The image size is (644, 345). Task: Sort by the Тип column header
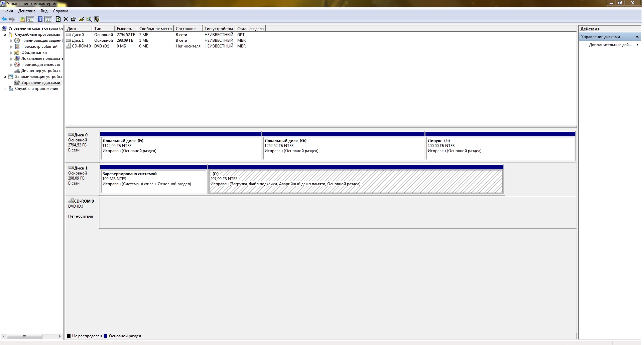tap(103, 29)
